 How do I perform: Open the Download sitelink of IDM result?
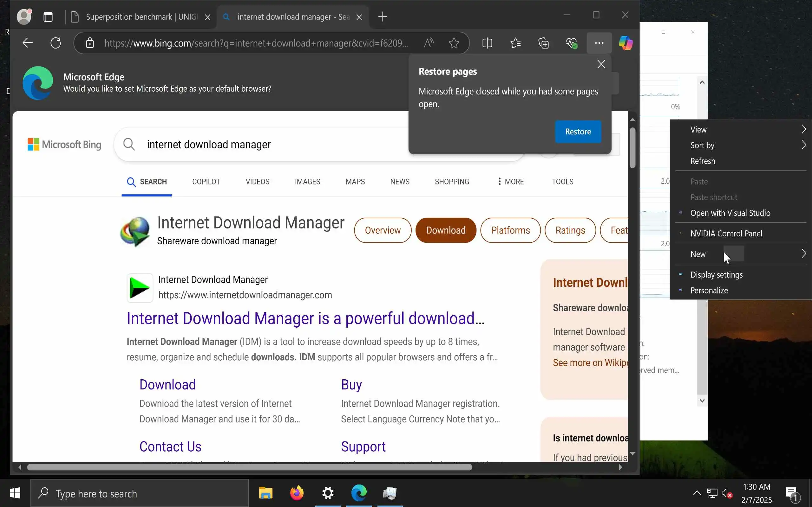coord(167,385)
